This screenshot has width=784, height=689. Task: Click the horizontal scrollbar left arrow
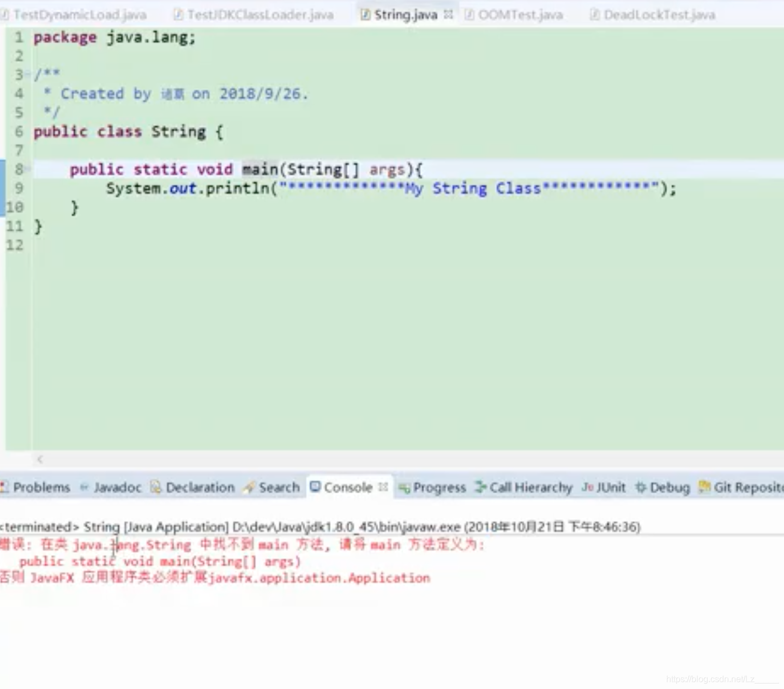click(40, 460)
